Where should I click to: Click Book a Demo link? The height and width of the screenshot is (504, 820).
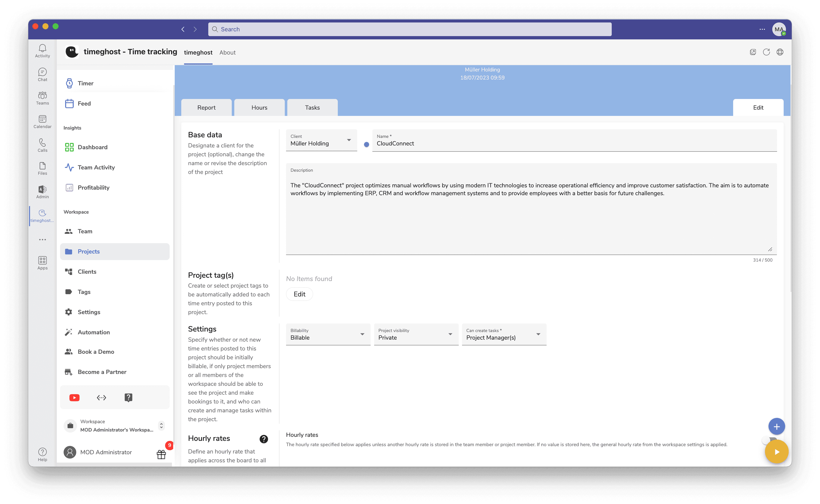tap(115, 352)
